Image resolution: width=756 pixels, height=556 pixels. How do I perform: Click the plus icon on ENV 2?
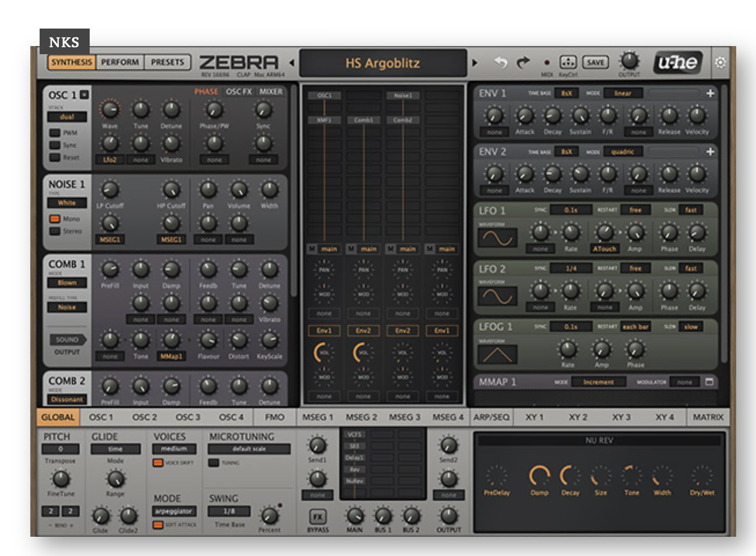[x=710, y=152]
